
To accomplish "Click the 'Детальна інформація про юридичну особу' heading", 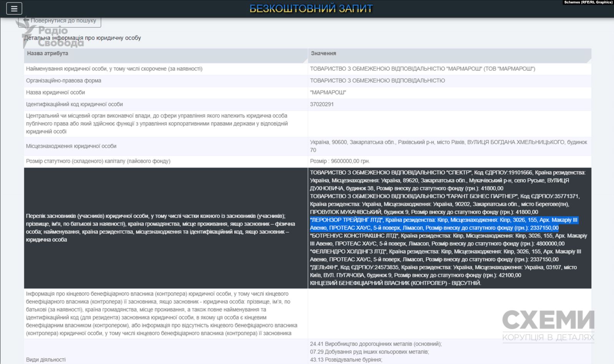I will coord(82,38).
